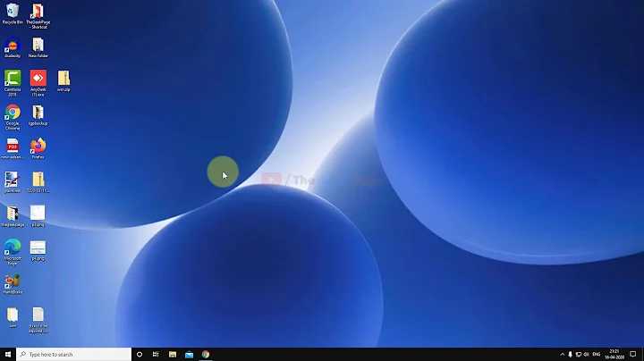Select the wim folder on the desktop

[13, 317]
